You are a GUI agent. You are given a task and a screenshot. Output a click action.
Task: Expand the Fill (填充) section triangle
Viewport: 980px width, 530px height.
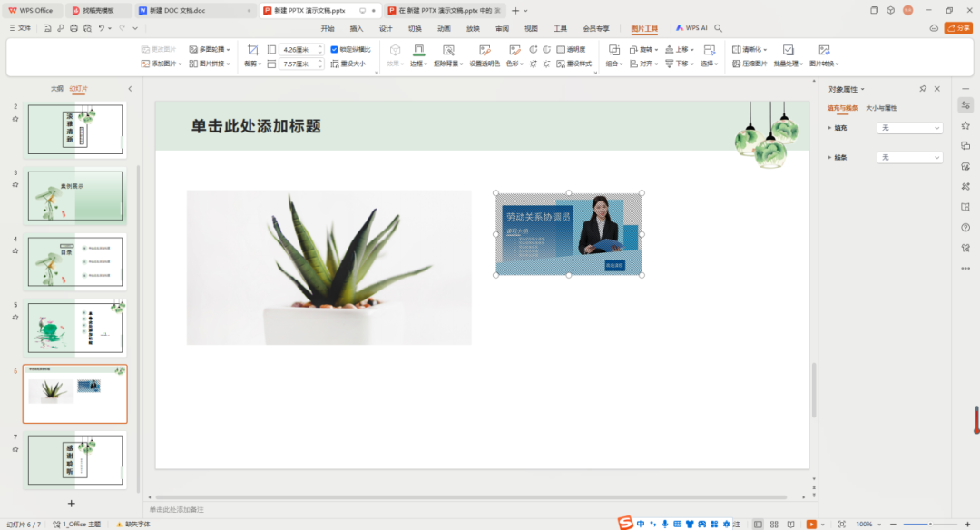point(829,127)
